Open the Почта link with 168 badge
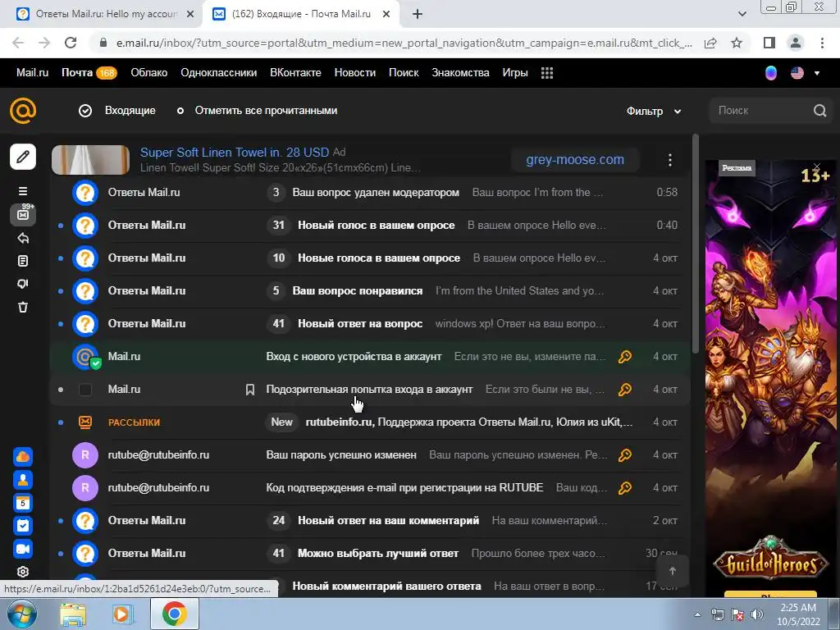The image size is (840, 630). click(x=89, y=73)
